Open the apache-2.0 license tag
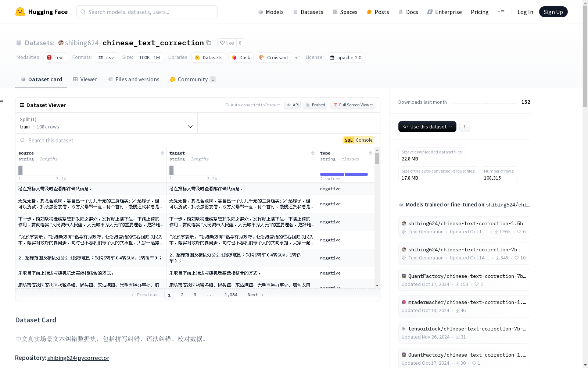Image resolution: width=588 pixels, height=368 pixels. pyautogui.click(x=346, y=57)
